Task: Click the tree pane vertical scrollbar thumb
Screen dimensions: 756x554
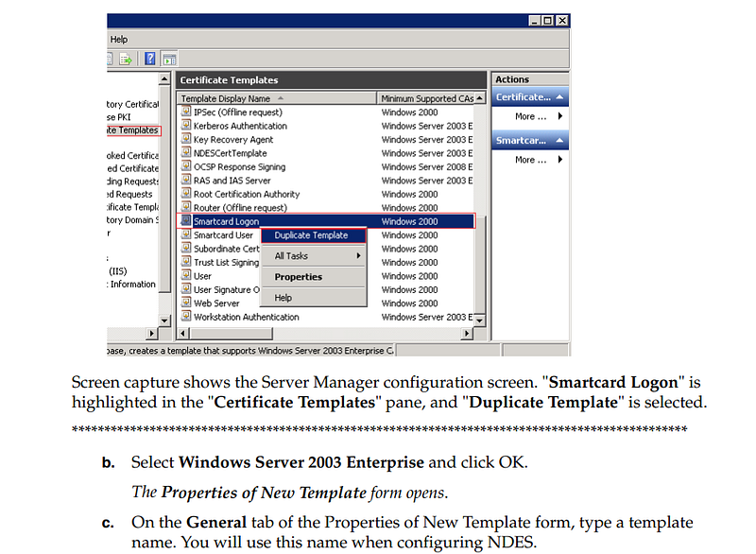Action: 164,189
